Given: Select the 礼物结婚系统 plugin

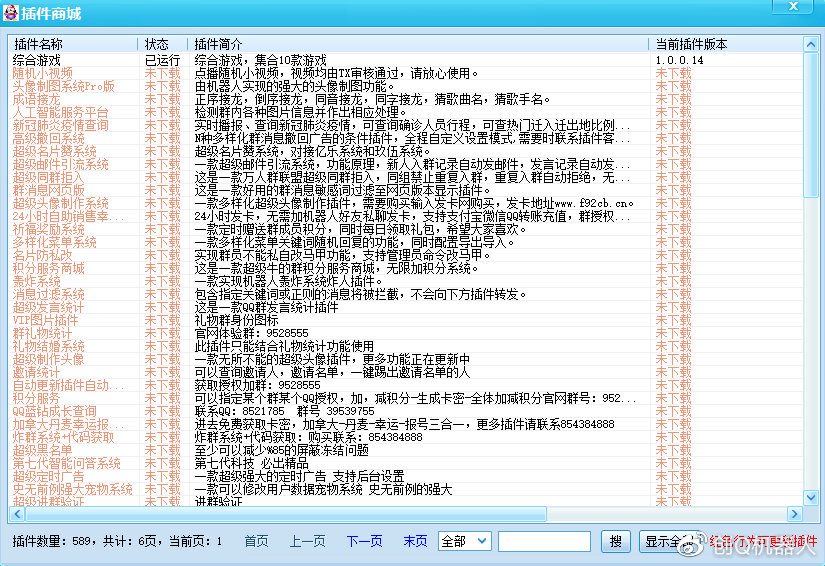Looking at the screenshot, I should pyautogui.click(x=48, y=347).
